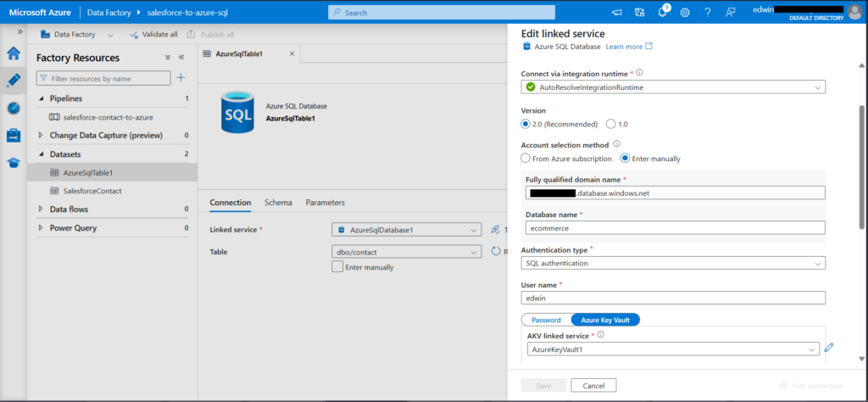The width and height of the screenshot is (868, 402).
Task: Click Validate all in toolbar
Action: coord(153,34)
